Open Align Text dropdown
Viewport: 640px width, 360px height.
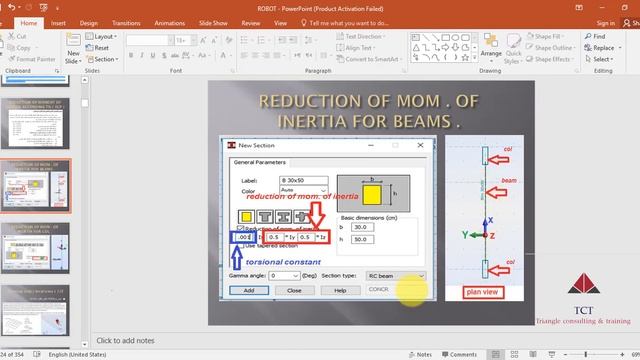(x=355, y=48)
